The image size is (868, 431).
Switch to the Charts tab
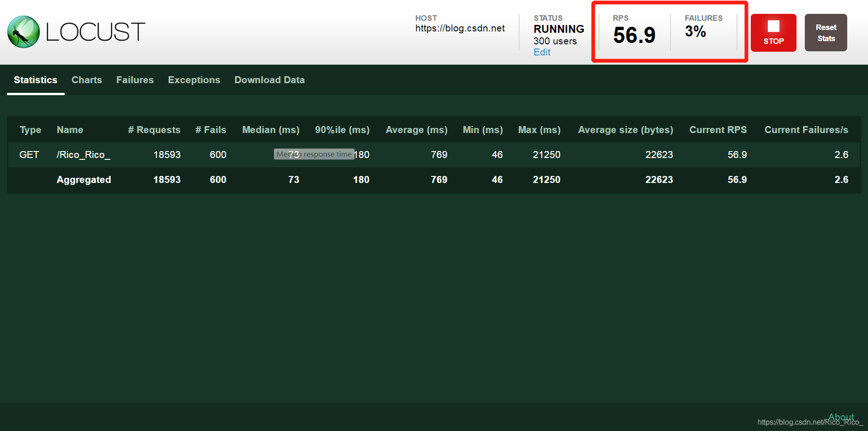87,80
